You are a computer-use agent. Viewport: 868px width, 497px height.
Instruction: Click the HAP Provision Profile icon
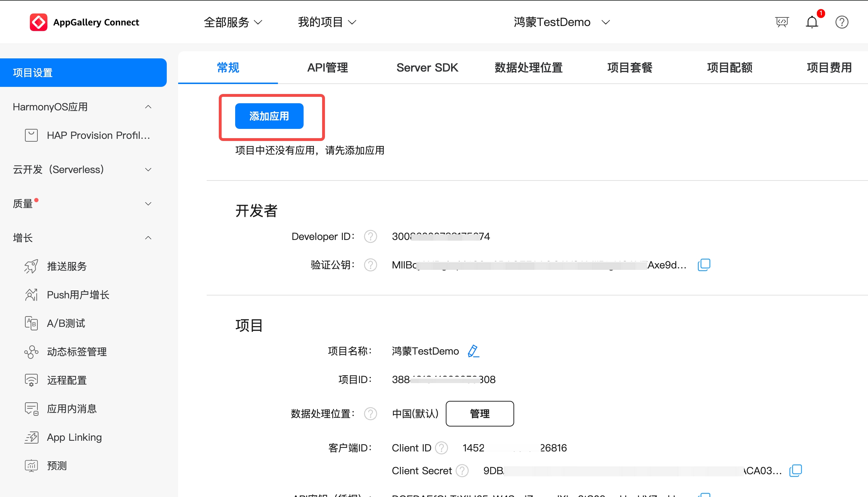tap(31, 135)
